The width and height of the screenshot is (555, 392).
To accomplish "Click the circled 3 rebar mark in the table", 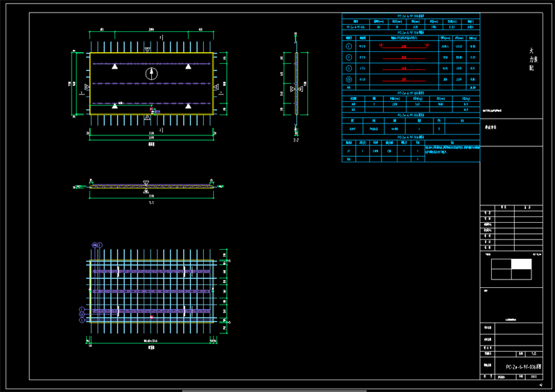I will [x=349, y=69].
